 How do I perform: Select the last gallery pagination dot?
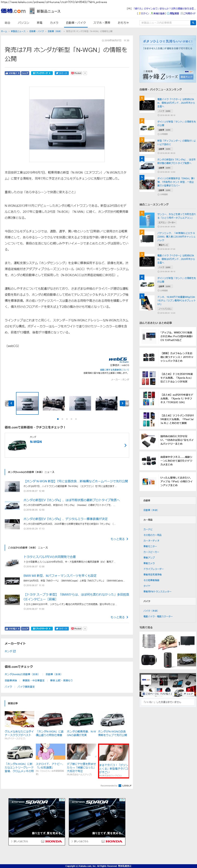point(76,419)
